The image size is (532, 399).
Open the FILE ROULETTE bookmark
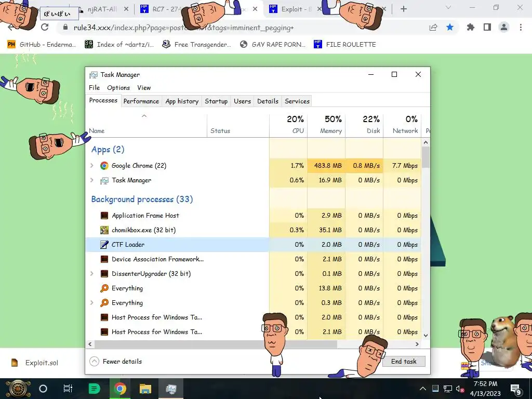pos(345,45)
